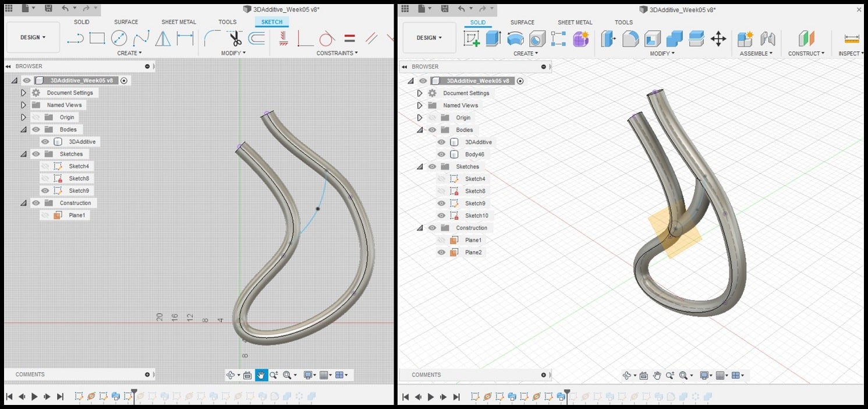Open the CONSTRUCT dropdown menu
Viewport: 868px width, 409px height.
(x=806, y=54)
